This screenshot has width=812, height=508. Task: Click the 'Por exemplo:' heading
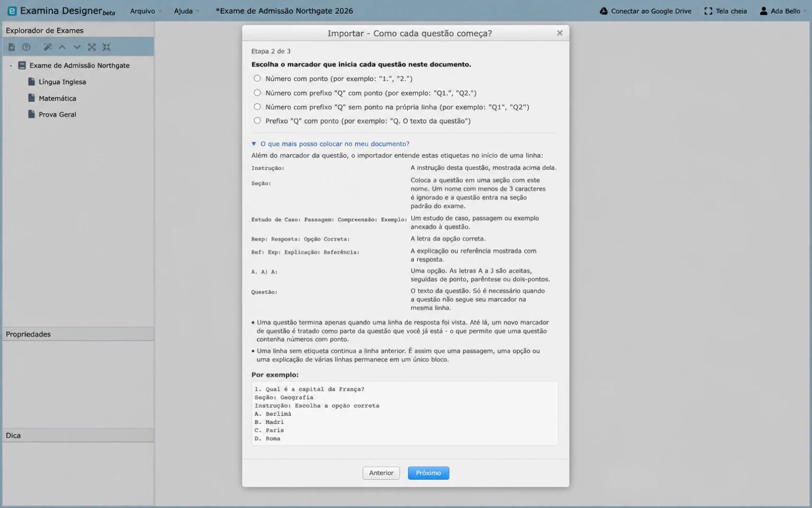[275, 375]
